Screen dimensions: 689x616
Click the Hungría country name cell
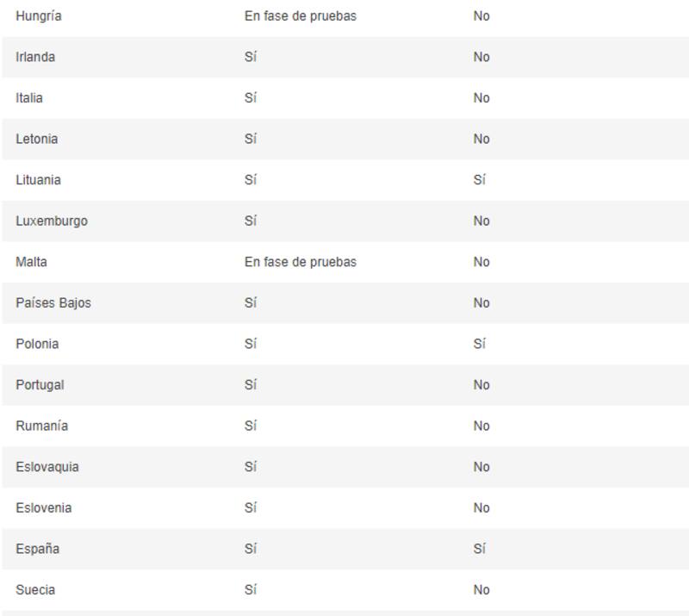39,16
